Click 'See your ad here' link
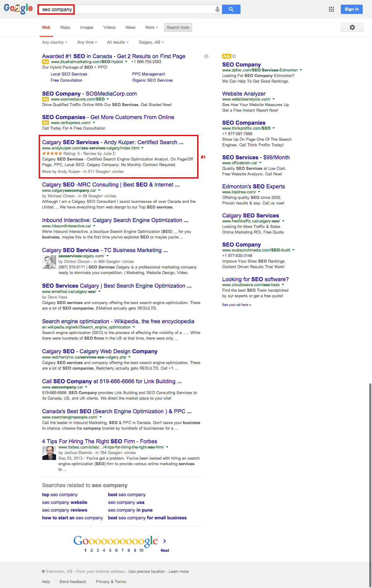This screenshot has height=588, width=372. click(236, 305)
